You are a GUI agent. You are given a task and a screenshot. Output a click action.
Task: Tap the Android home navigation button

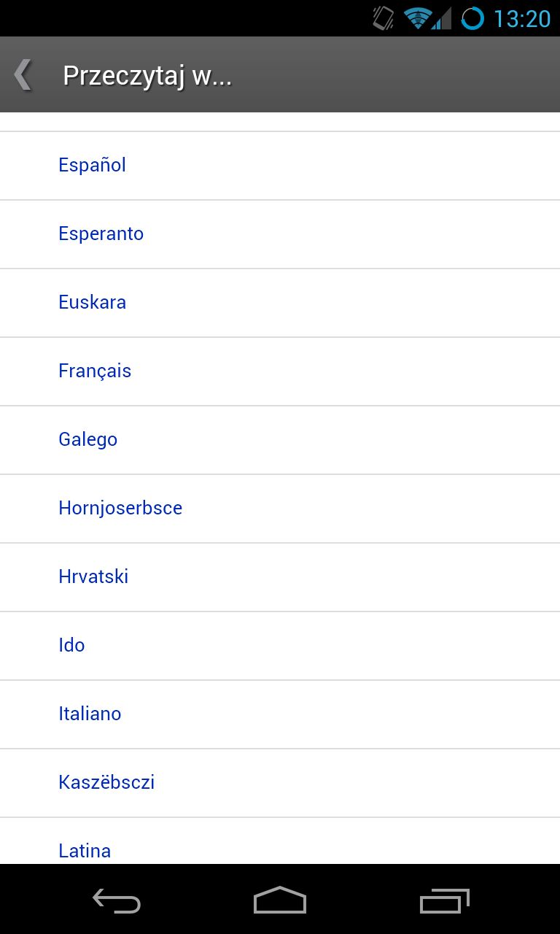(x=280, y=900)
